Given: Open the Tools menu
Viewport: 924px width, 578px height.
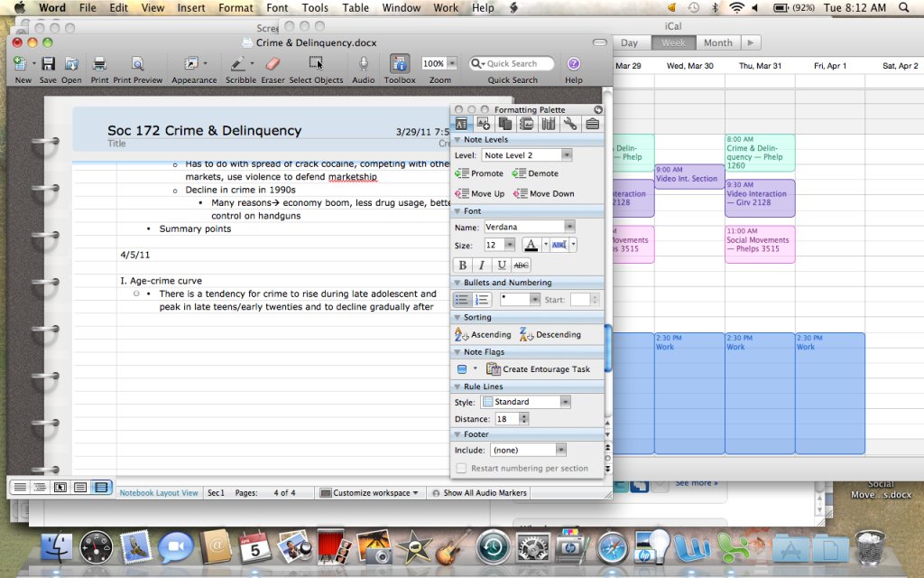Looking at the screenshot, I should point(315,7).
